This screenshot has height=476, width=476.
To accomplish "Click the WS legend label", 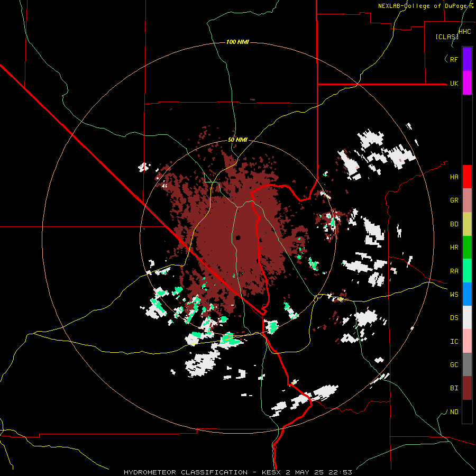I will pos(454,295).
